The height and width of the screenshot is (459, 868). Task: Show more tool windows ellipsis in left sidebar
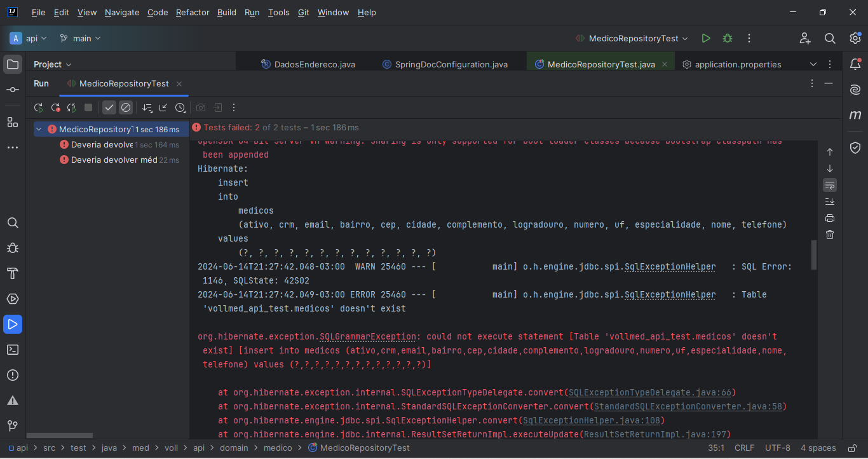point(13,147)
